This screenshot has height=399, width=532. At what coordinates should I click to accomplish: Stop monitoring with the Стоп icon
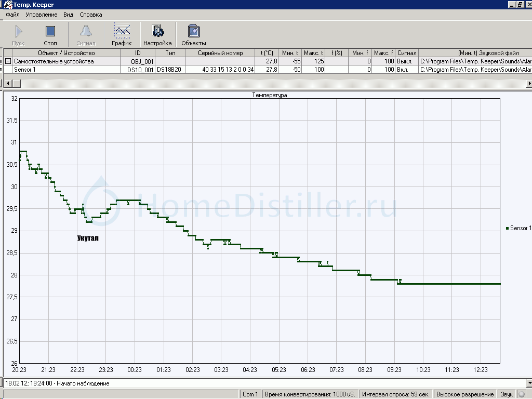pos(50,32)
